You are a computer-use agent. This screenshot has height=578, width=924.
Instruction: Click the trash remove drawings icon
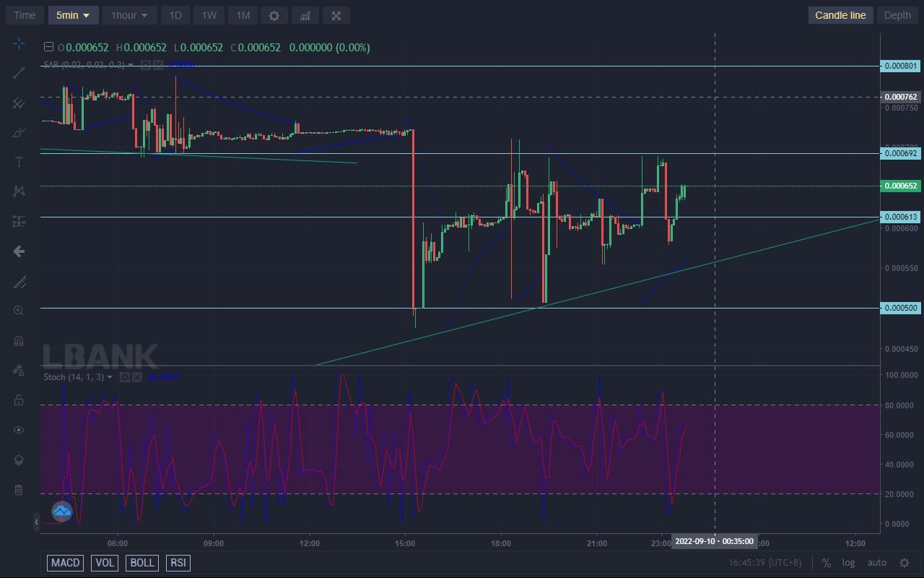pos(19,490)
